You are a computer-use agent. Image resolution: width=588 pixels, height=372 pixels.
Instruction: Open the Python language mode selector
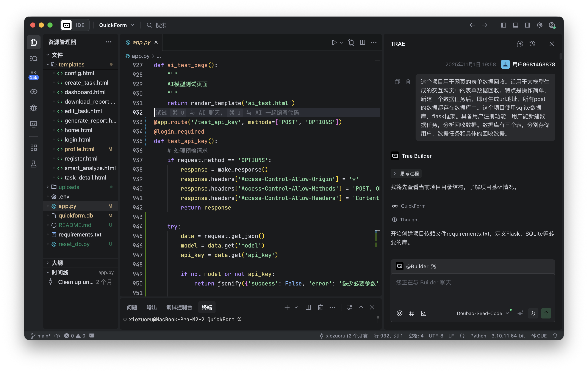coord(478,336)
